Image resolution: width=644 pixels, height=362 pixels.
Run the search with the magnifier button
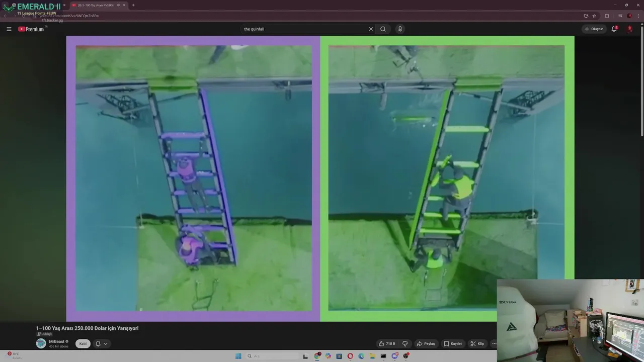click(x=383, y=29)
